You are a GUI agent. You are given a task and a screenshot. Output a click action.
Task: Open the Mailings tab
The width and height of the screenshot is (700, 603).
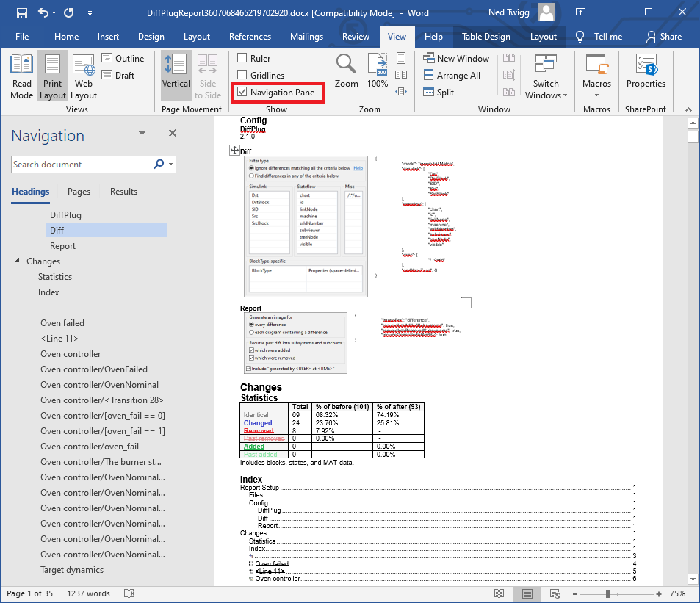306,37
